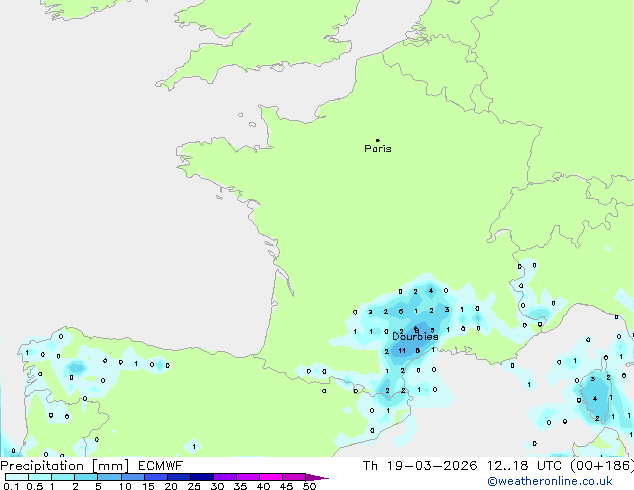The width and height of the screenshot is (634, 490).
Task: Click the legend scale label 15
Action: pyautogui.click(x=148, y=486)
